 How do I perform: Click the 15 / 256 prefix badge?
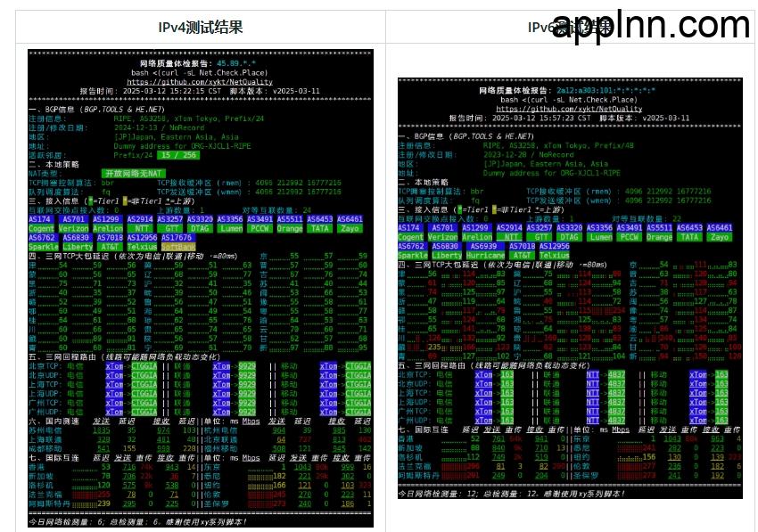tap(178, 155)
